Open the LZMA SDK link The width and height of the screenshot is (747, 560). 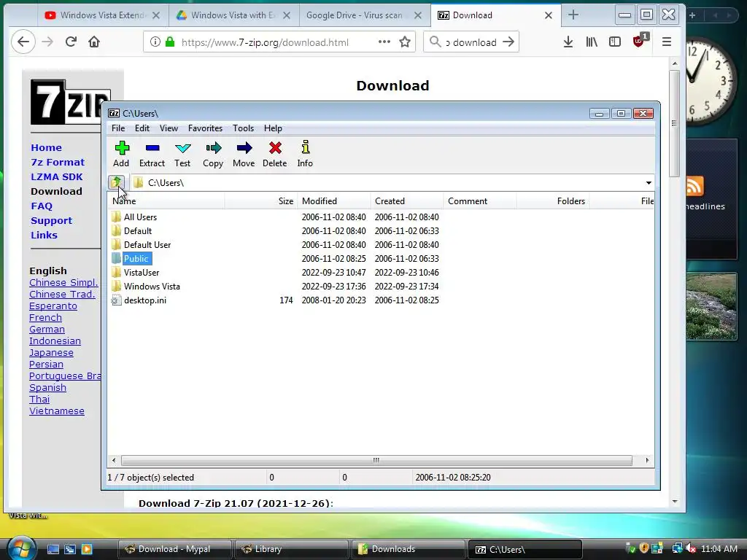57,176
